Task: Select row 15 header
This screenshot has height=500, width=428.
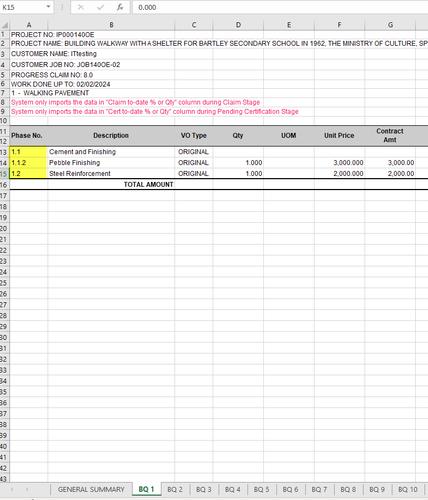Action: pyautogui.click(x=4, y=174)
